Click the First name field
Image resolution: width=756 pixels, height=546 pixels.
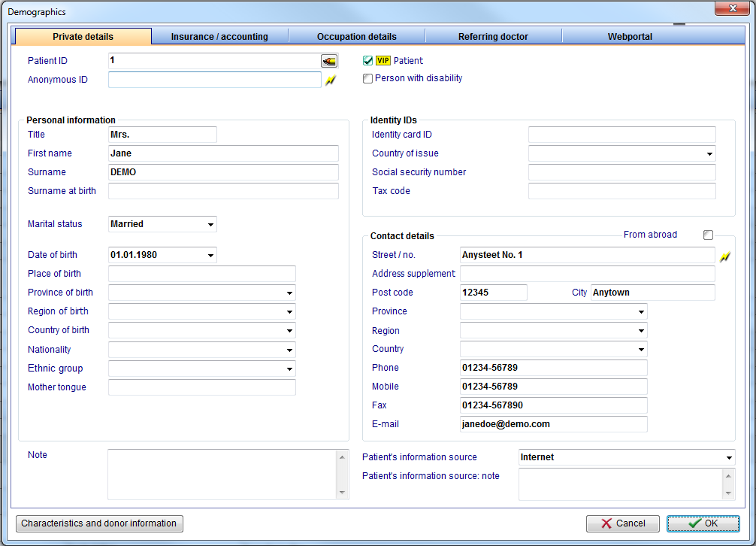[223, 153]
